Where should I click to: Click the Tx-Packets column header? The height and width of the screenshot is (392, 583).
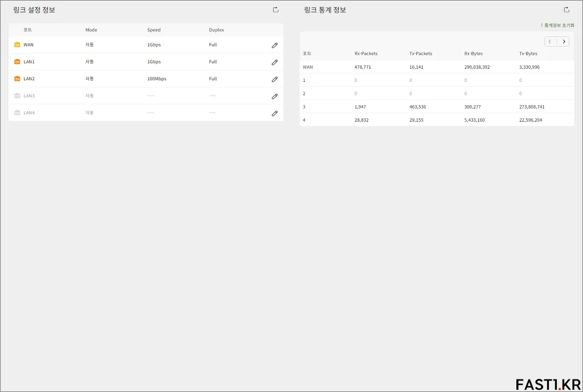coord(421,53)
